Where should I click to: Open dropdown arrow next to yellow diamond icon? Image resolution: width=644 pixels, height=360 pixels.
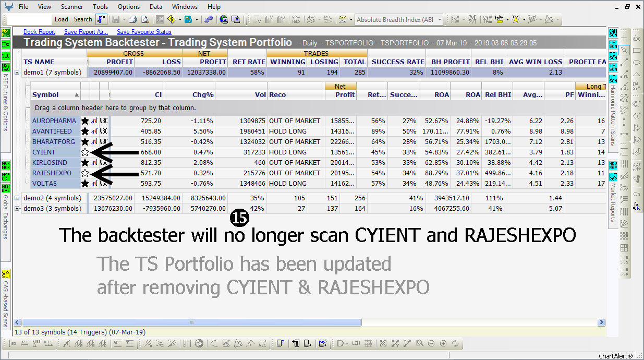(x=180, y=19)
